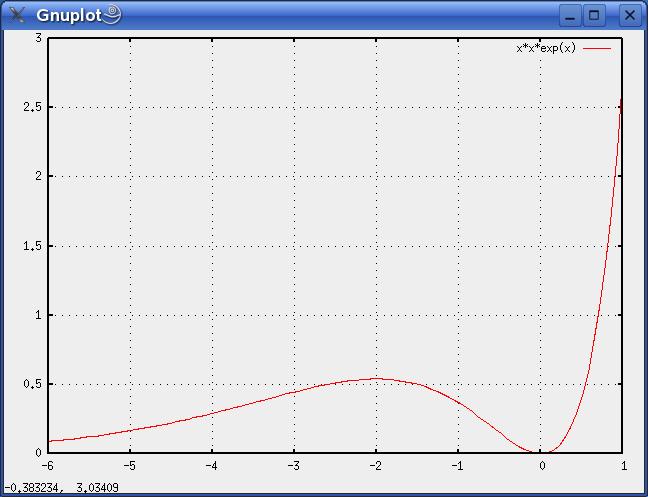Image resolution: width=648 pixels, height=497 pixels.
Task: Click the x*x*exp(x) legend label
Action: tap(546, 48)
